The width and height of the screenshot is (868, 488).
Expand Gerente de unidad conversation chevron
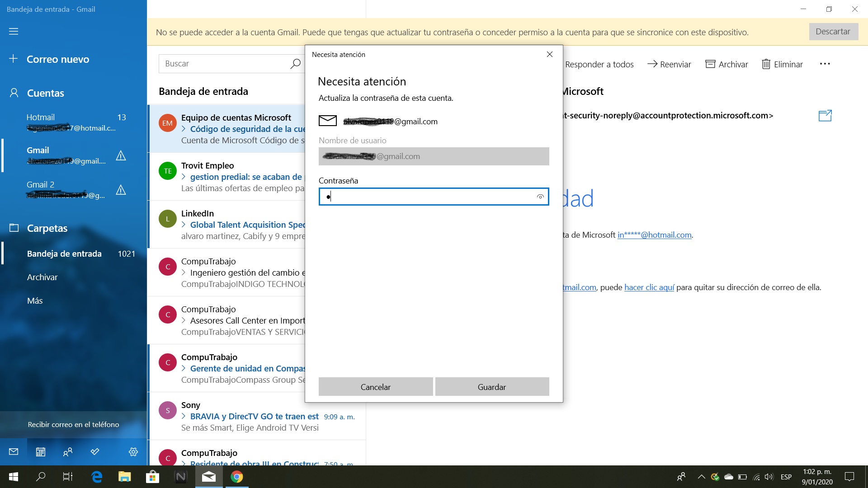[184, 368]
